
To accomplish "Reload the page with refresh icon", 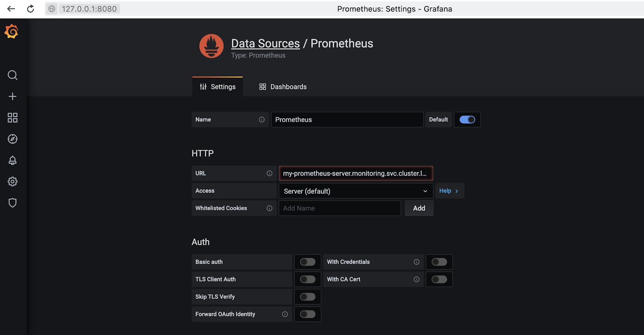I will pyautogui.click(x=31, y=9).
